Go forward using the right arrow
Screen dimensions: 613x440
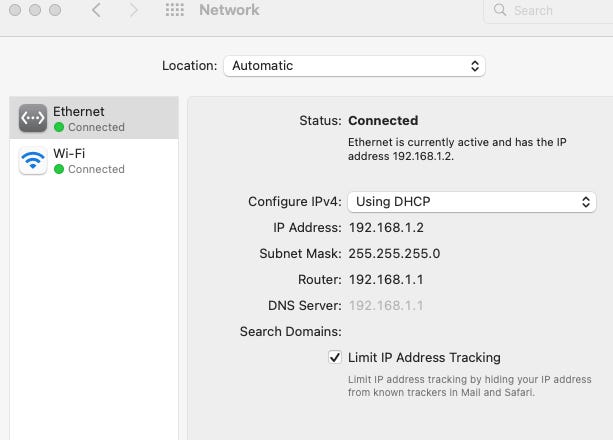(x=133, y=10)
